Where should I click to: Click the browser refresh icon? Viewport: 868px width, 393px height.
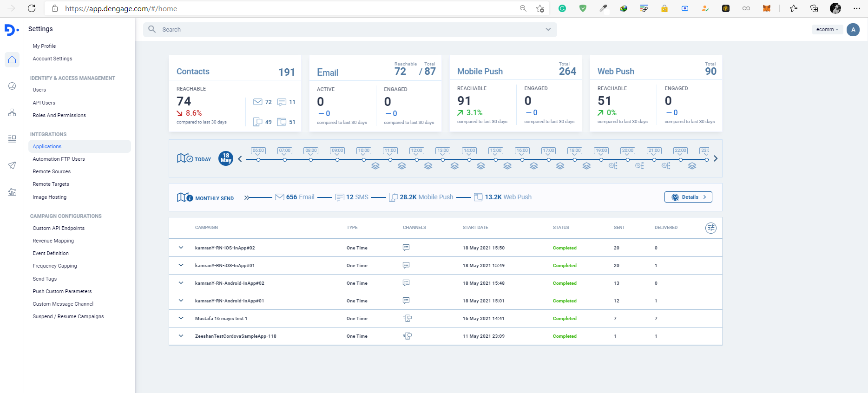32,8
